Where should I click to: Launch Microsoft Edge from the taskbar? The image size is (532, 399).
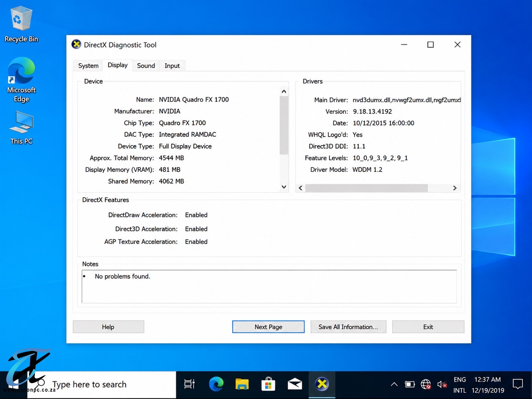(216, 384)
